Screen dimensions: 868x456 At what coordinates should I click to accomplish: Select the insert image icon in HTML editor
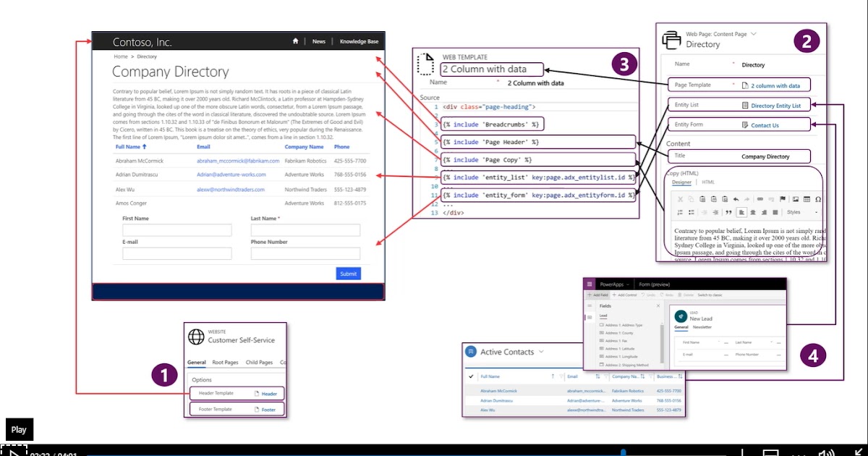pyautogui.click(x=796, y=200)
